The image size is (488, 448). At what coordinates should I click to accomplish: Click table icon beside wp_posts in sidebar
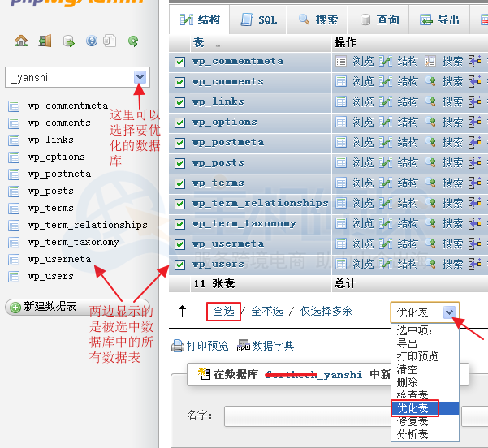click(x=14, y=192)
